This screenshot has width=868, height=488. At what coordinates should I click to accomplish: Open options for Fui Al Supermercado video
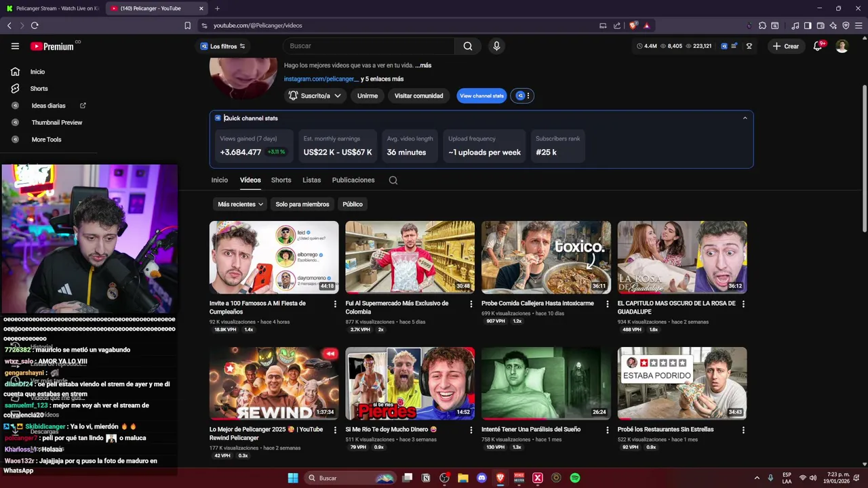tap(471, 304)
